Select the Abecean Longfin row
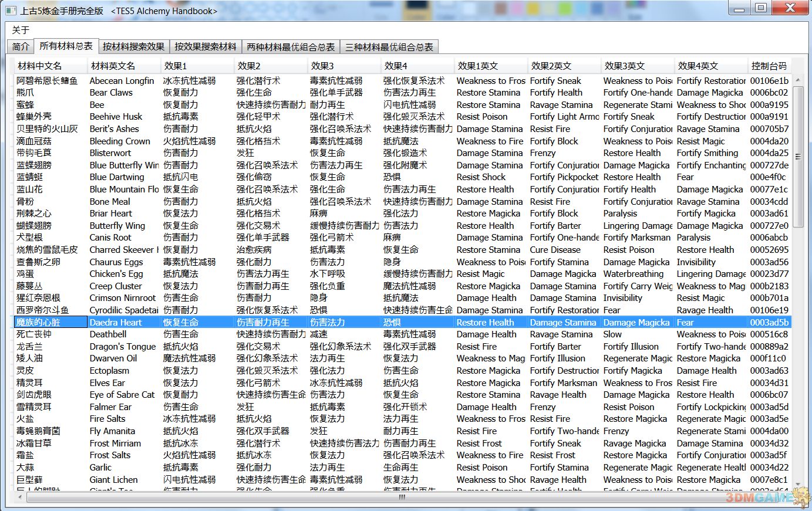This screenshot has width=812, height=511. tap(403, 81)
